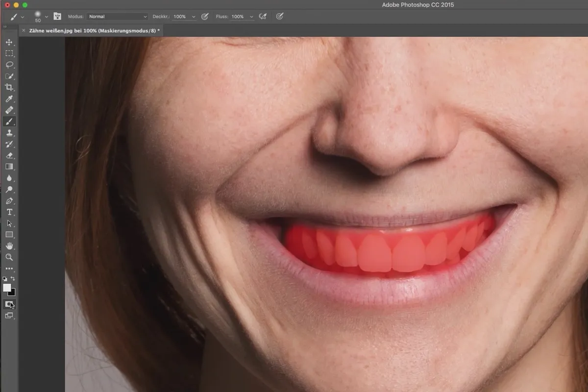Select the Quick Selection tool
The height and width of the screenshot is (392, 588).
(x=9, y=76)
